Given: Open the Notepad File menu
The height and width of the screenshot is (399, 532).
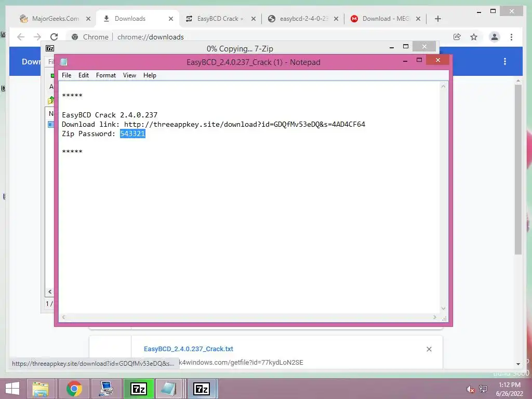Looking at the screenshot, I should pyautogui.click(x=66, y=75).
